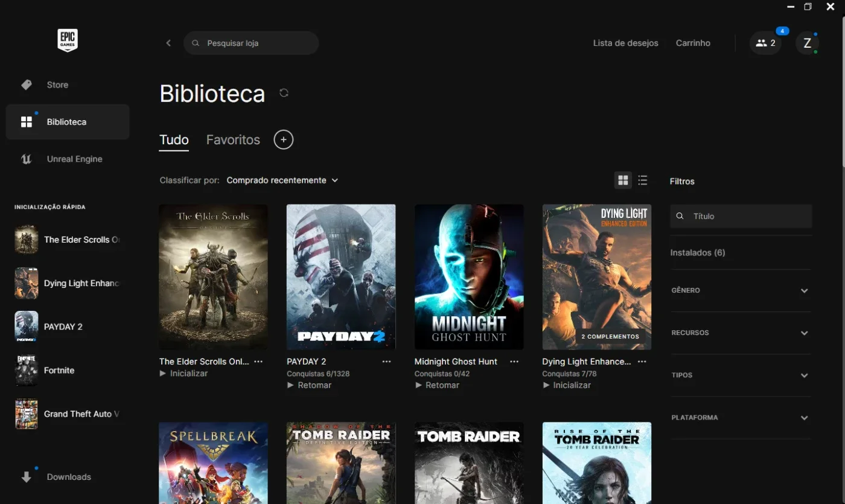Click the Título filter search field

(741, 216)
